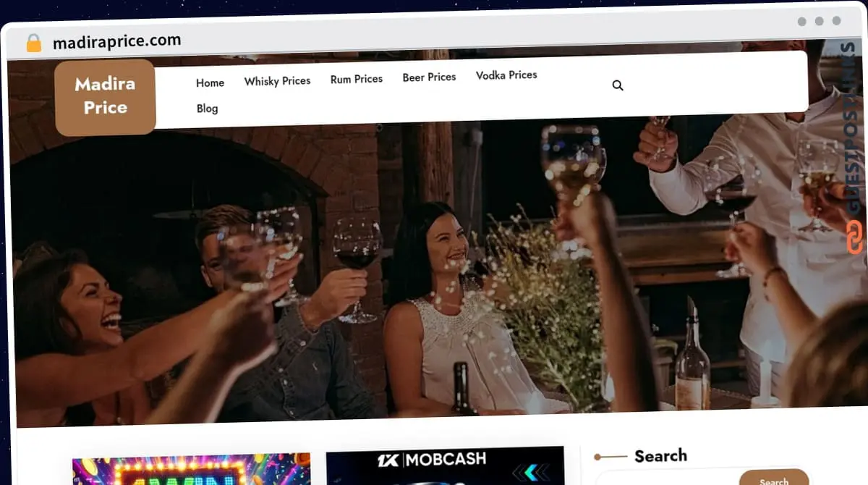
Task: Focus the sidebar search input field
Action: pyautogui.click(x=666, y=478)
